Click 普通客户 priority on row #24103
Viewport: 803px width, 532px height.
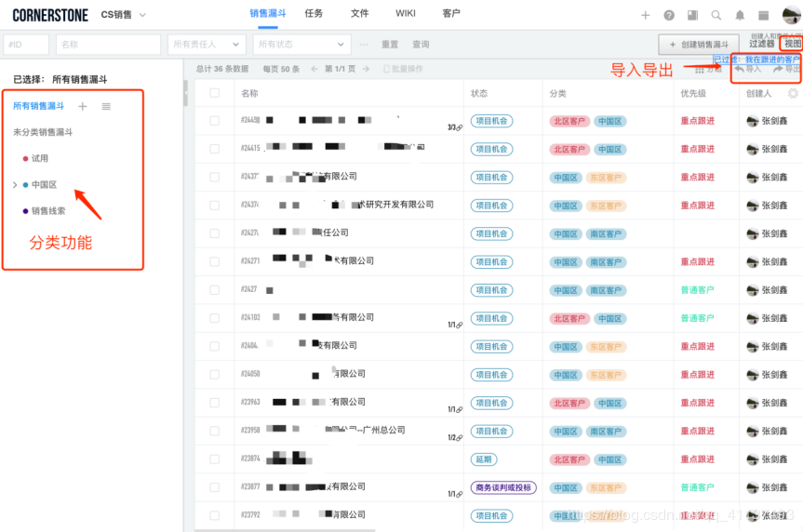pyautogui.click(x=697, y=318)
